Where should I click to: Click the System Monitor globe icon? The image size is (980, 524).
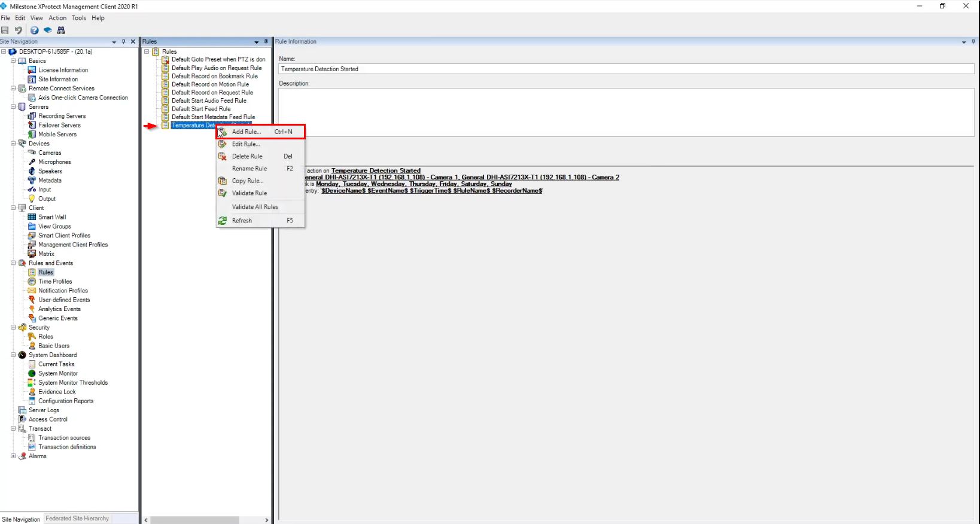[32, 373]
